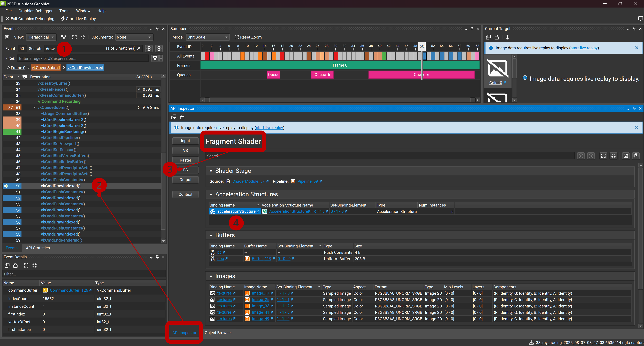The image size is (644, 346).
Task: Switch to the Object Browser tab
Action: pyautogui.click(x=218, y=333)
